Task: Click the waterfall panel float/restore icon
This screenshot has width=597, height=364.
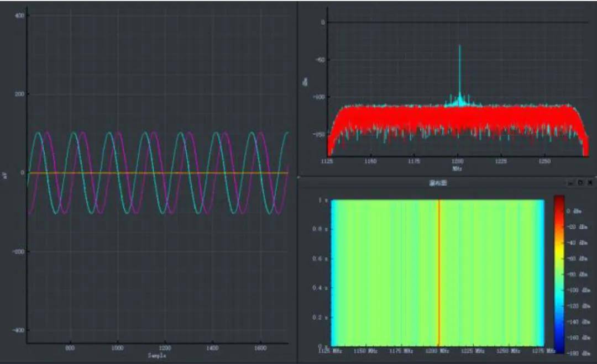Action: [x=580, y=182]
